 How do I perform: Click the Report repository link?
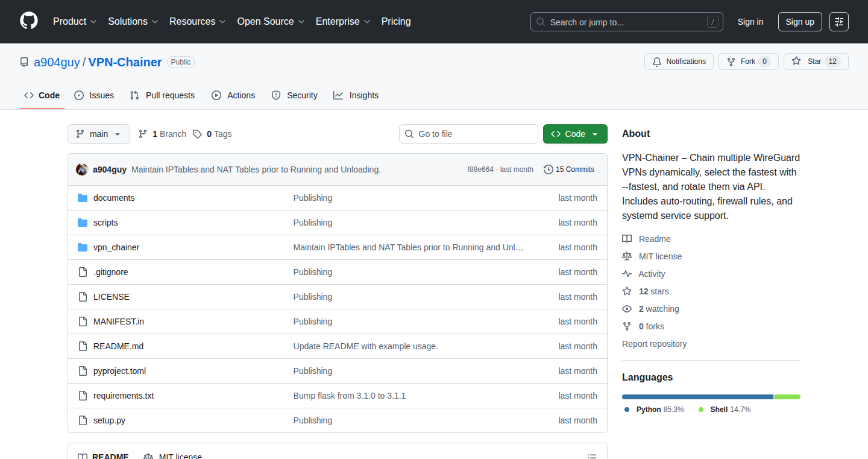tap(654, 344)
